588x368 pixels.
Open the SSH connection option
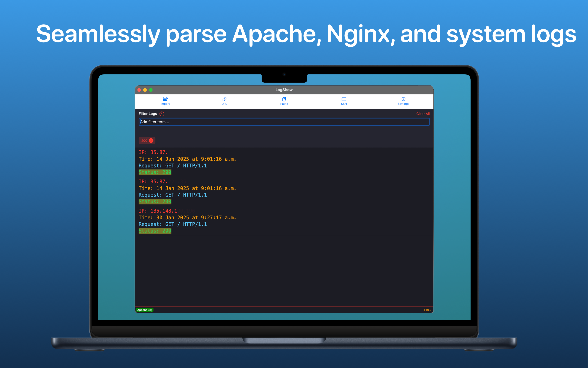tap(344, 101)
